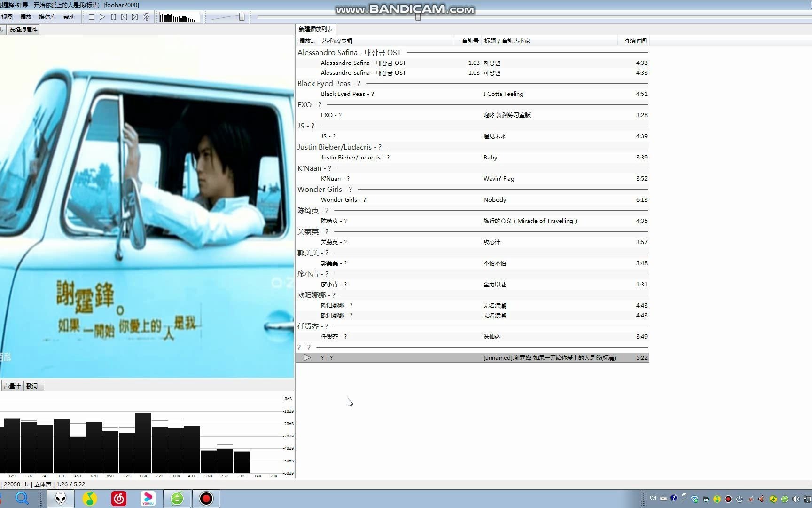Switch to the 选择项属性 tab
This screenshot has height=508, width=812.
pyautogui.click(x=23, y=30)
